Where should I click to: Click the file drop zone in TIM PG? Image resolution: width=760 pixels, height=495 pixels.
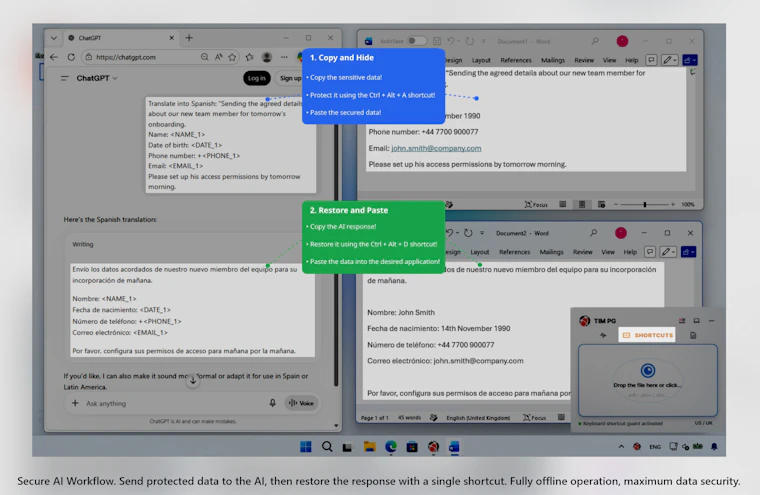648,381
